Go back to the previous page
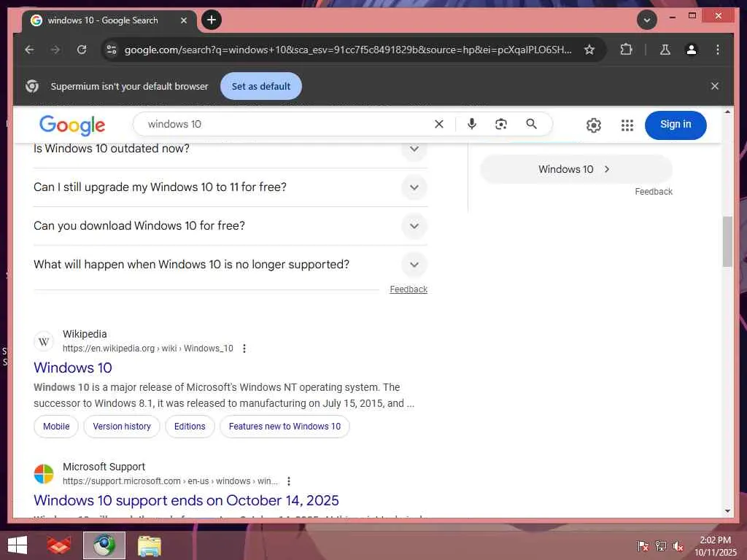 tap(29, 50)
